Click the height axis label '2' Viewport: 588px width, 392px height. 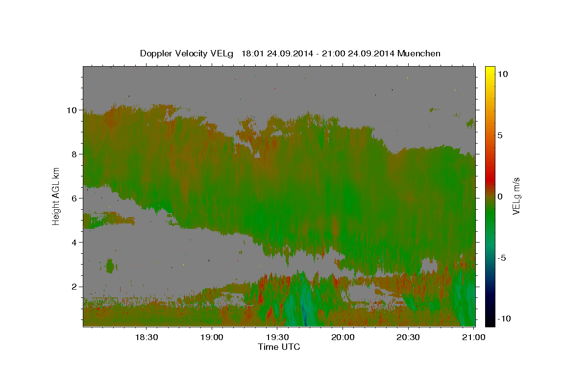[x=75, y=287]
